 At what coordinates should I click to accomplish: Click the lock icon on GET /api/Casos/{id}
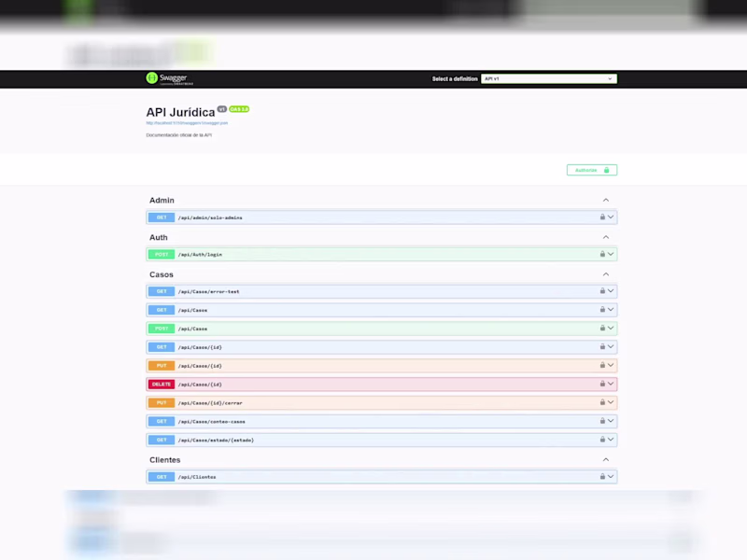tap(602, 346)
